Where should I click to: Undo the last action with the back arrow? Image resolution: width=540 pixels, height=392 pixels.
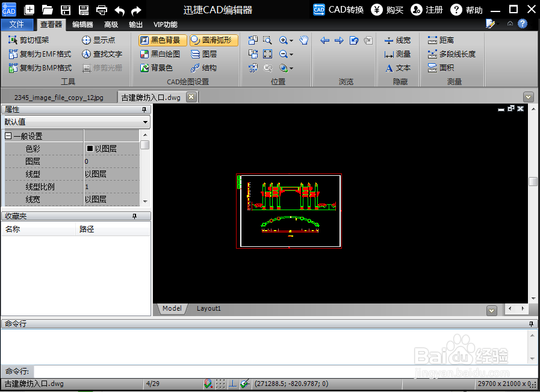pyautogui.click(x=120, y=11)
